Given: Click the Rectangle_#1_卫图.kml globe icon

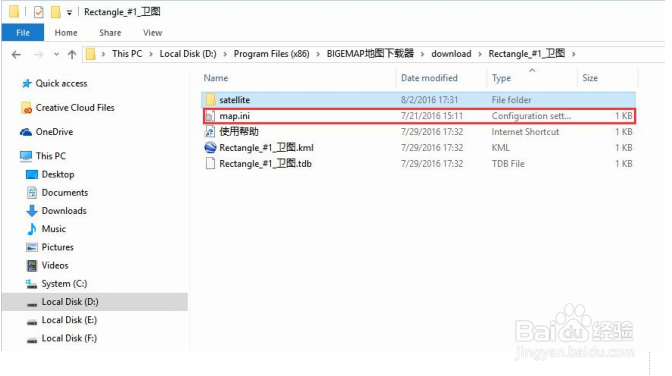Looking at the screenshot, I should tap(210, 147).
